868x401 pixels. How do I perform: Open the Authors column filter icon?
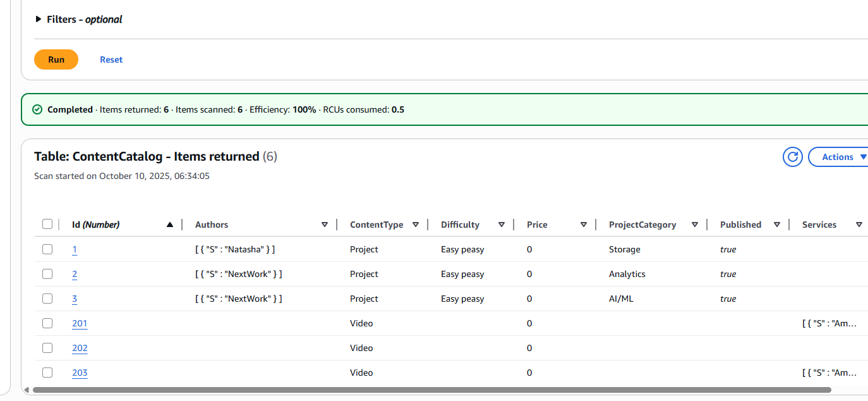pos(324,224)
